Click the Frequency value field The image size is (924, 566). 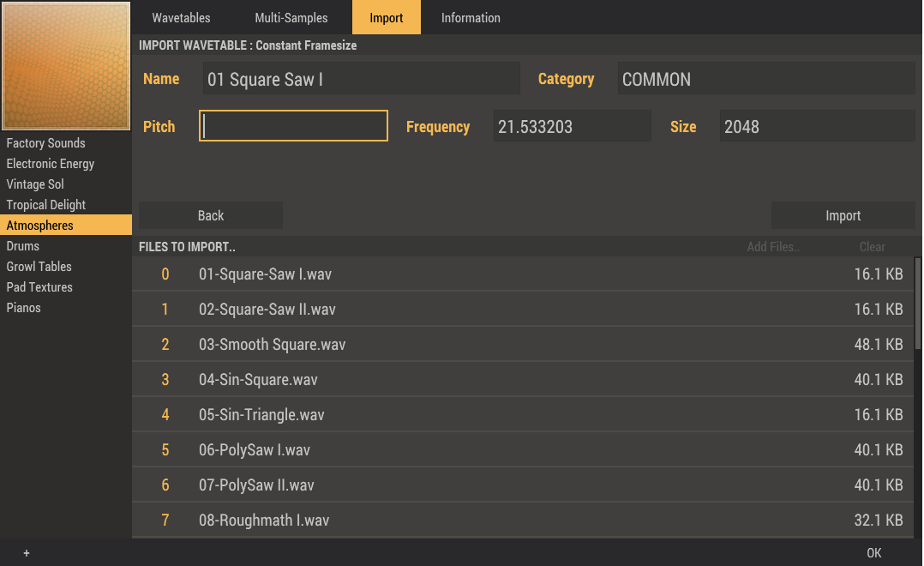pos(572,127)
